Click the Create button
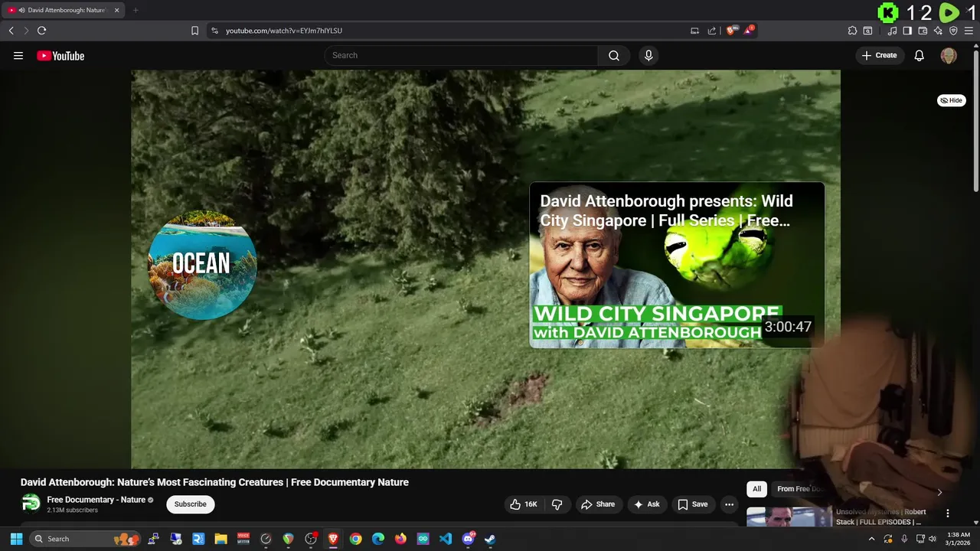 tap(879, 56)
